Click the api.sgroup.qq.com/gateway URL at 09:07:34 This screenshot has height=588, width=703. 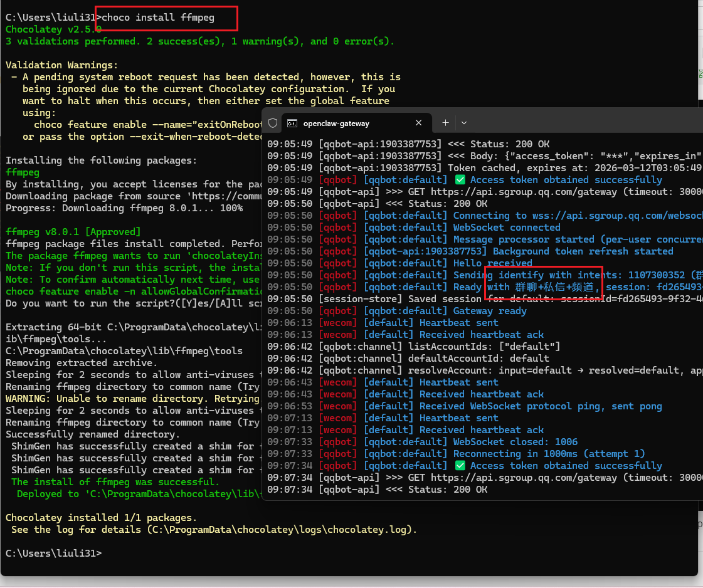524,478
